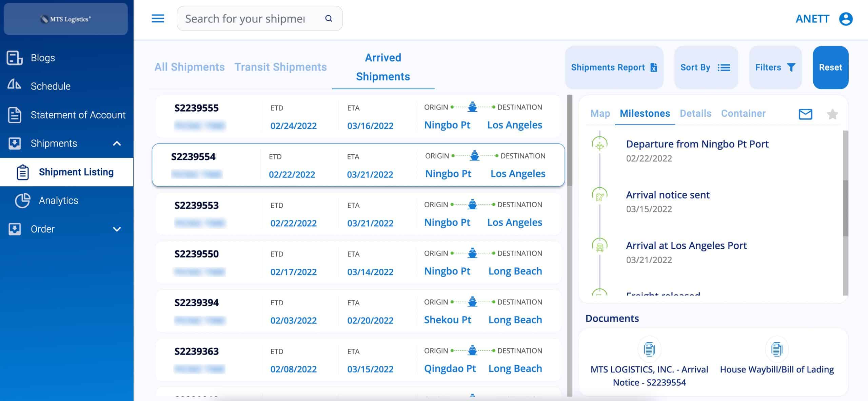Toggle the favorite star icon
The image size is (868, 401).
pyautogui.click(x=832, y=114)
